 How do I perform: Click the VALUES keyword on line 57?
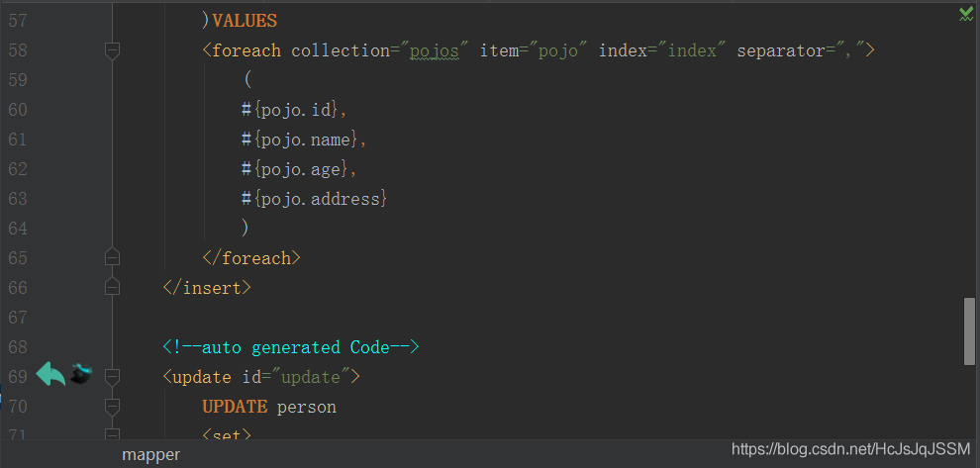click(x=245, y=21)
